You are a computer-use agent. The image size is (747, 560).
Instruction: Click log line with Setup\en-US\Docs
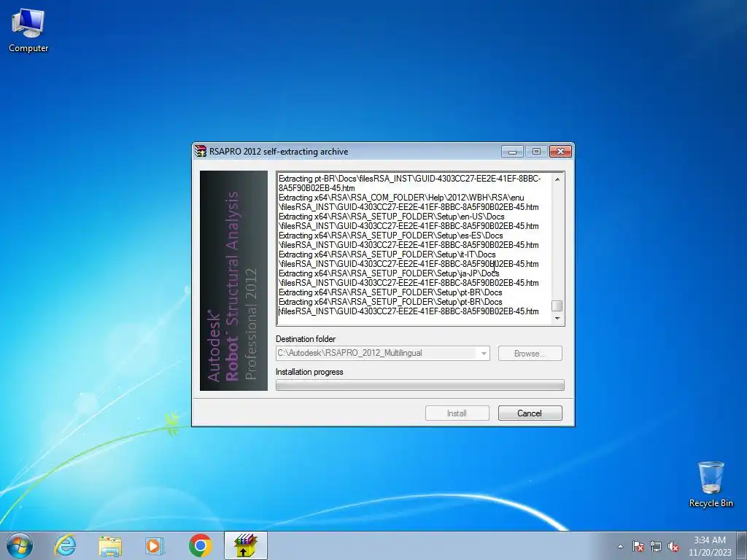(392, 217)
